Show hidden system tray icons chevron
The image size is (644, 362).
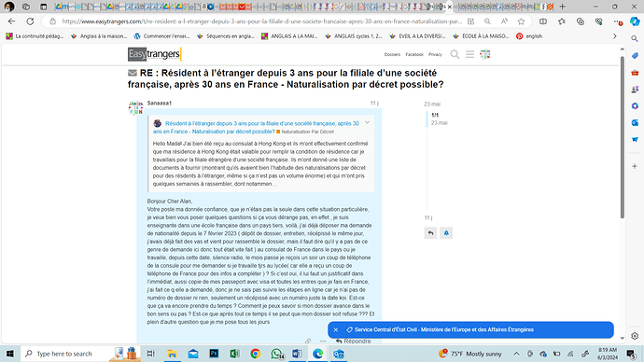tap(516, 354)
